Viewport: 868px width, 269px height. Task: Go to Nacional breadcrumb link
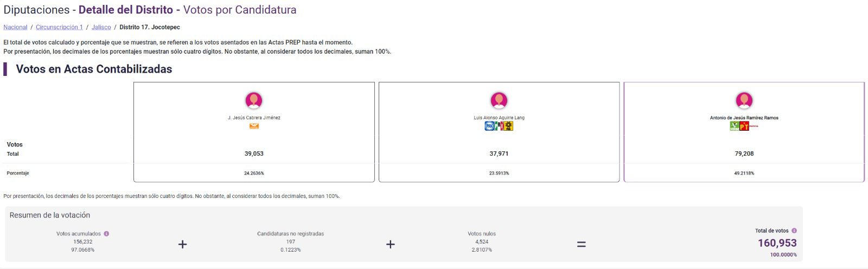click(15, 27)
